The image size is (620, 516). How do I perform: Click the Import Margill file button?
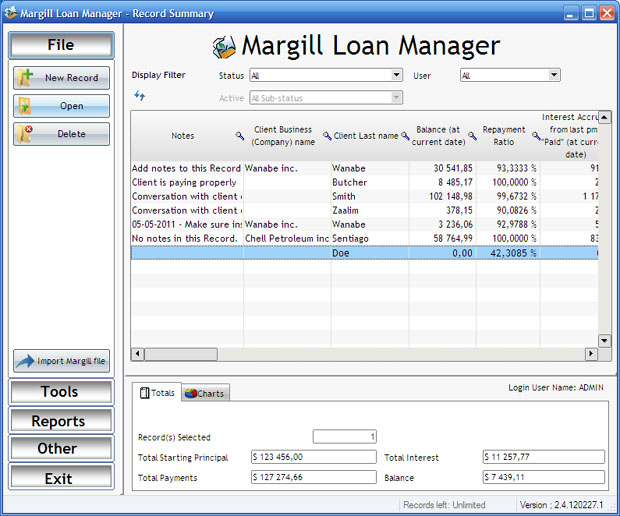[x=61, y=361]
